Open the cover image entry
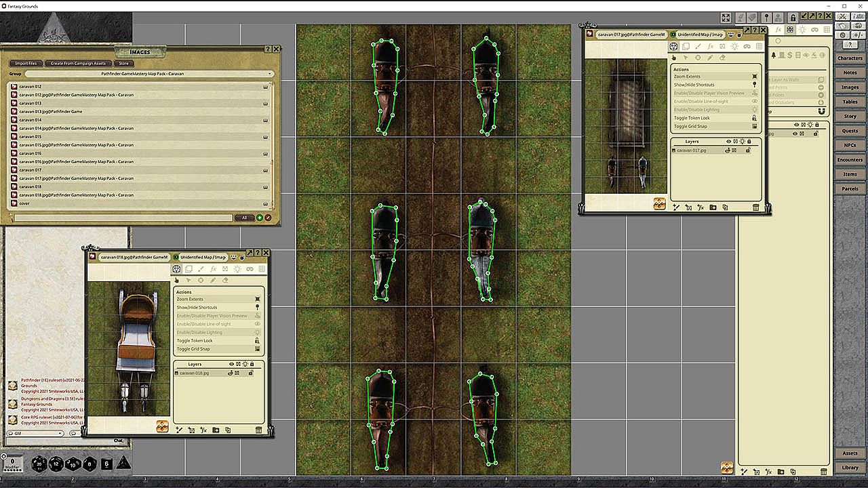Screen dimensions: 868x488 point(140,203)
